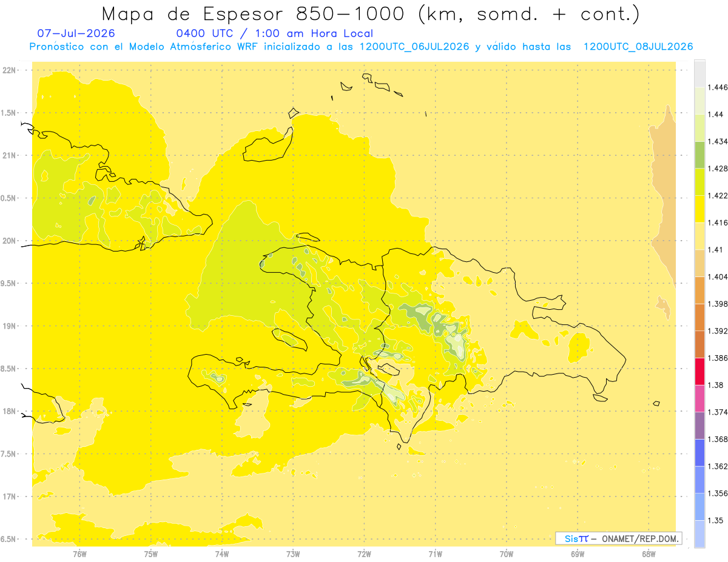Click the colorbar value '1.374'

coord(718,412)
